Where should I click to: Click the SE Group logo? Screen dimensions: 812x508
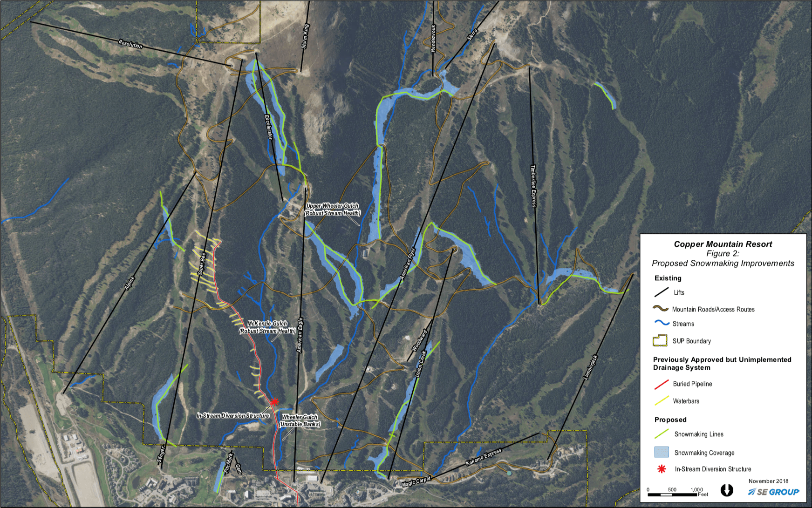coord(773,492)
